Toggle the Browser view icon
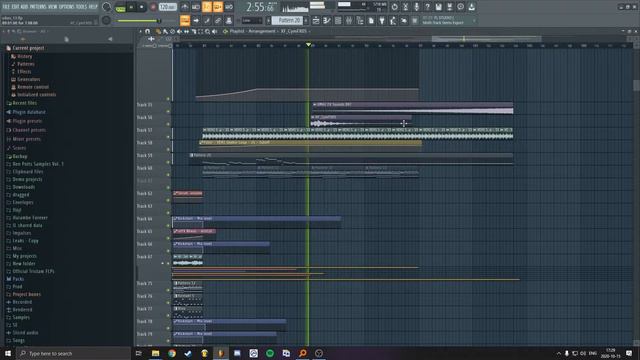Screen dimensions: 640x360 pos(360,20)
